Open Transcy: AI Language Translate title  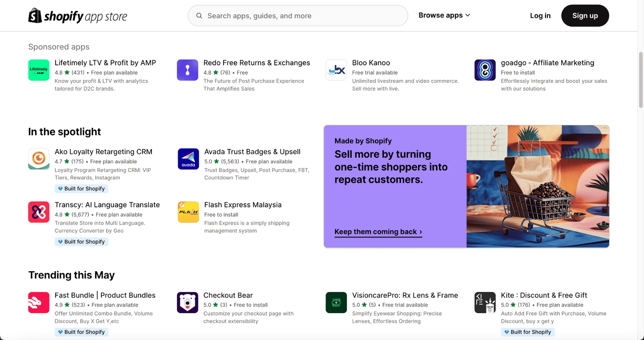pyautogui.click(x=107, y=205)
